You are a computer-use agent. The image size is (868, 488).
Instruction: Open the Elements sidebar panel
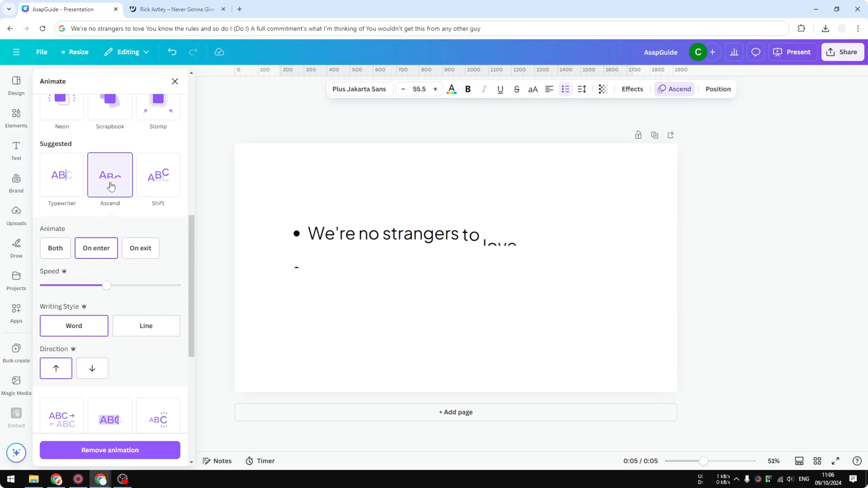coord(16,118)
